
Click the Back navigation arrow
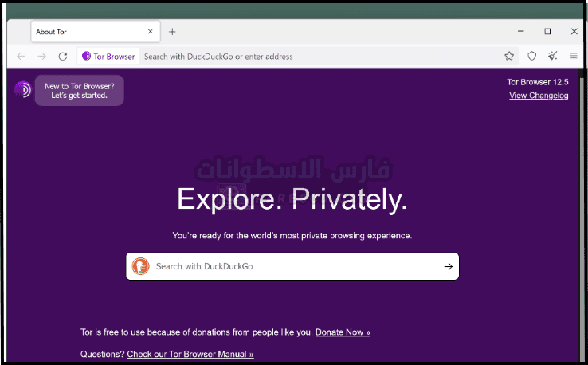pyautogui.click(x=21, y=57)
